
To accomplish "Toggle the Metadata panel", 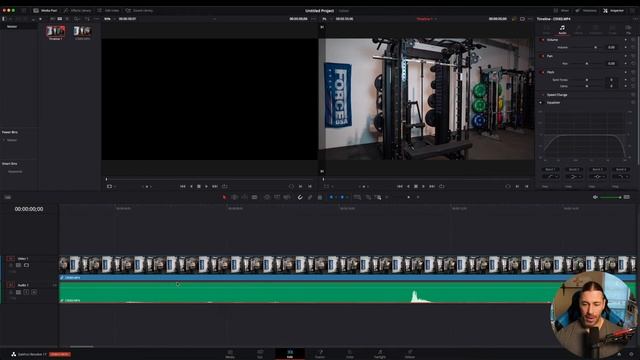I will [586, 11].
